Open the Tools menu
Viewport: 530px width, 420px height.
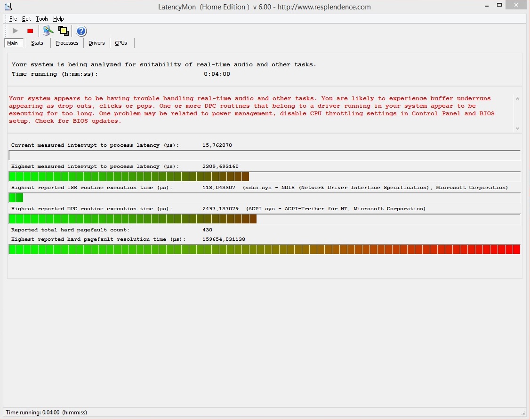[42, 19]
